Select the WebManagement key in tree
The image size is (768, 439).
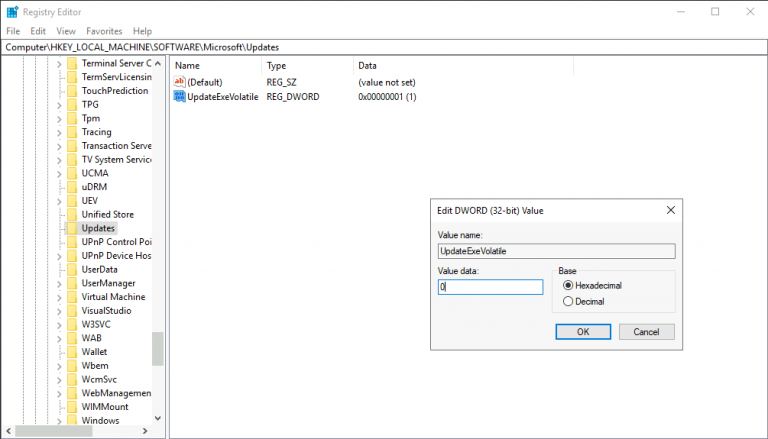(x=116, y=393)
